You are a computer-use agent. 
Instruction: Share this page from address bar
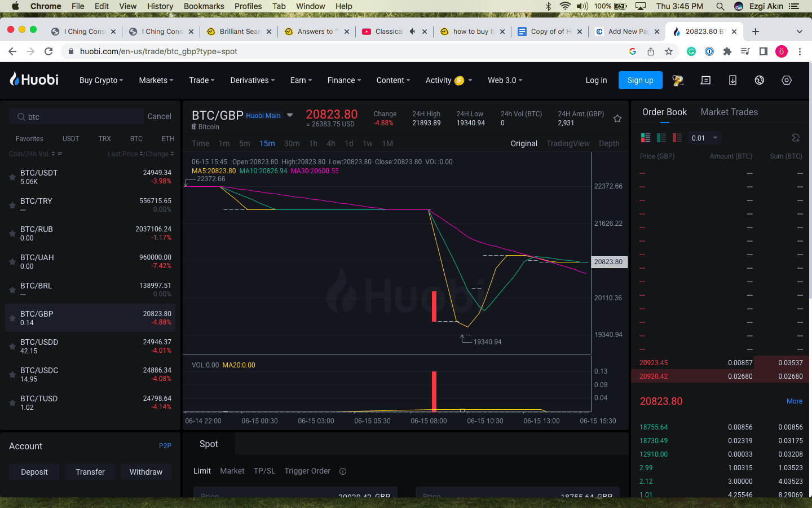pyautogui.click(x=651, y=51)
